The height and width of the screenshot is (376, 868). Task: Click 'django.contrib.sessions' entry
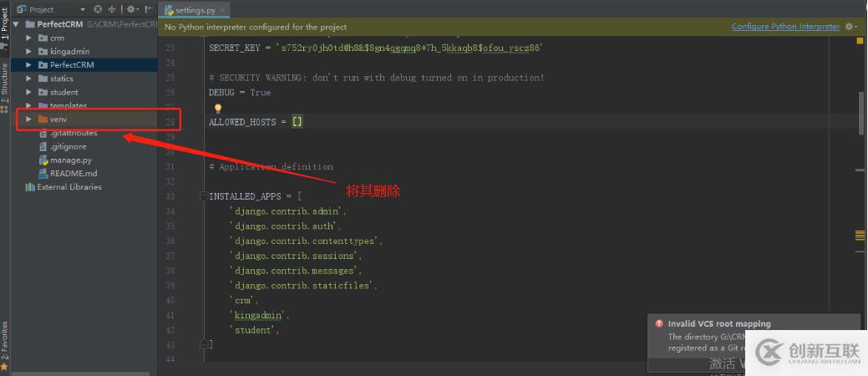tap(295, 256)
